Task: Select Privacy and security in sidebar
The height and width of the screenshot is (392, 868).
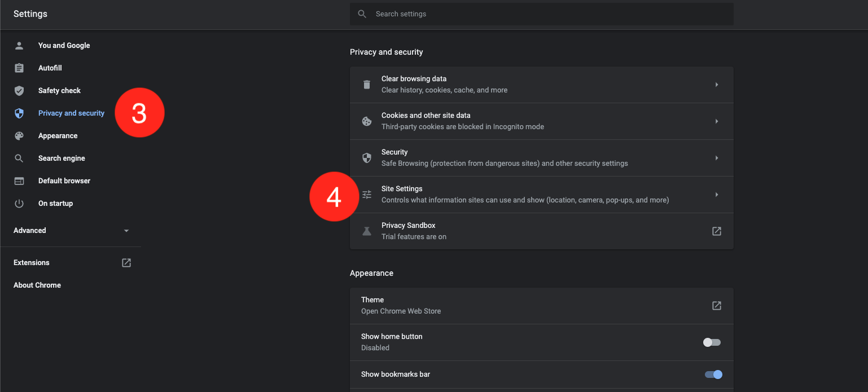Action: coord(71,113)
